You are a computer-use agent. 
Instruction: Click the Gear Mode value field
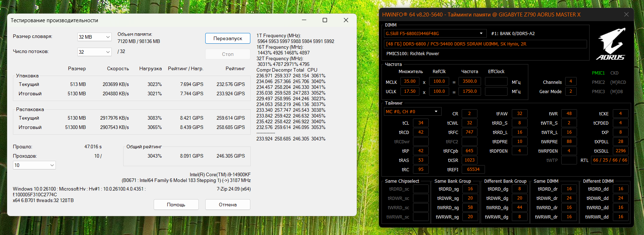571,91
